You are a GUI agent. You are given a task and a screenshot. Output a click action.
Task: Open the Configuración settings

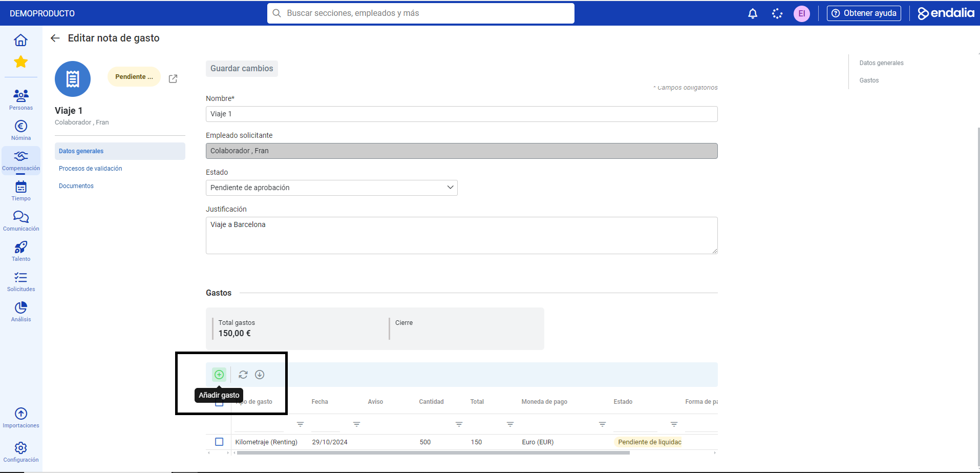click(x=21, y=452)
